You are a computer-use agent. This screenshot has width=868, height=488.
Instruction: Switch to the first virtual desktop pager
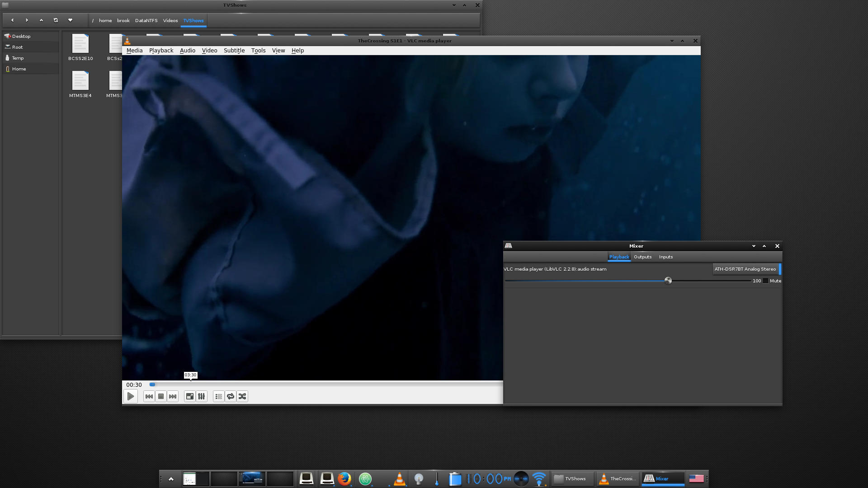pyautogui.click(x=196, y=479)
